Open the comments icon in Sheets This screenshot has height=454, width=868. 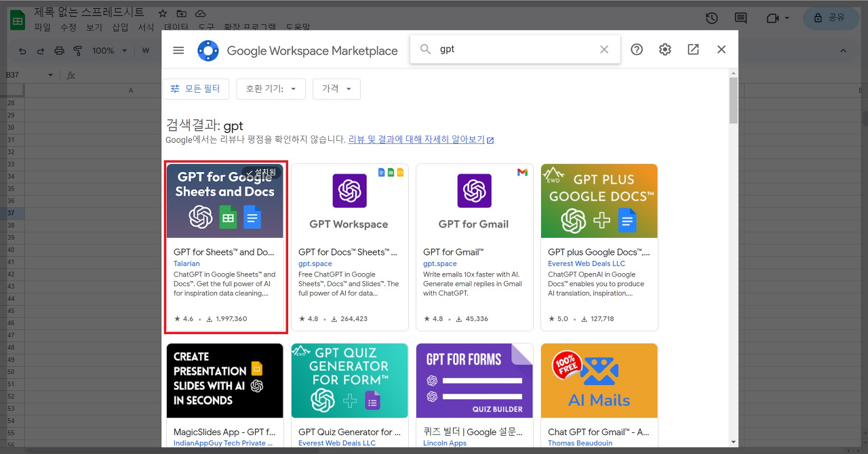tap(741, 18)
